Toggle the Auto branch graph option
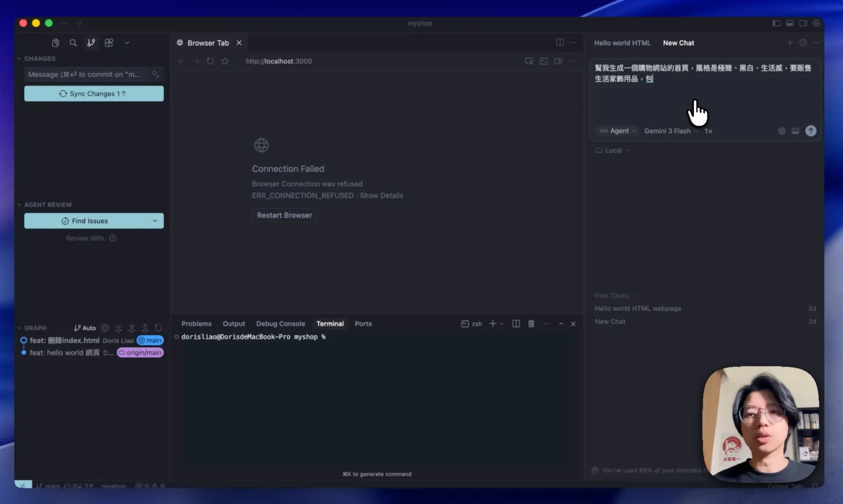The height and width of the screenshot is (504, 843). pos(85,328)
